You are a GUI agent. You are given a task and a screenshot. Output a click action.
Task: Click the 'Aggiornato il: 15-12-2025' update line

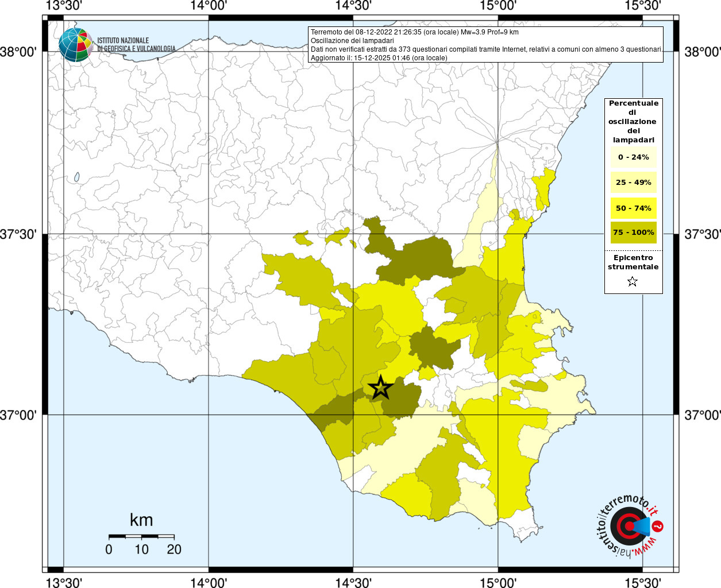pyautogui.click(x=379, y=58)
